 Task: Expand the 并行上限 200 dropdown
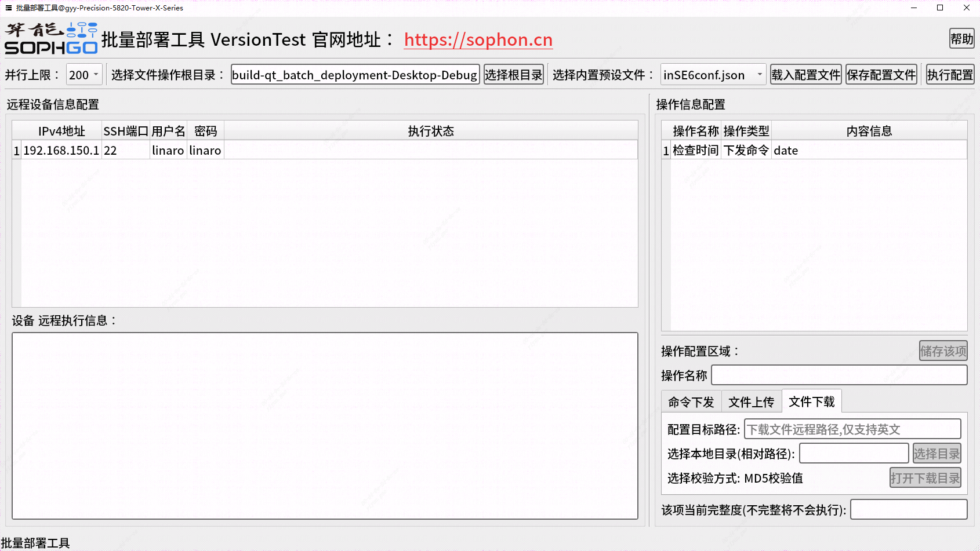tap(84, 75)
